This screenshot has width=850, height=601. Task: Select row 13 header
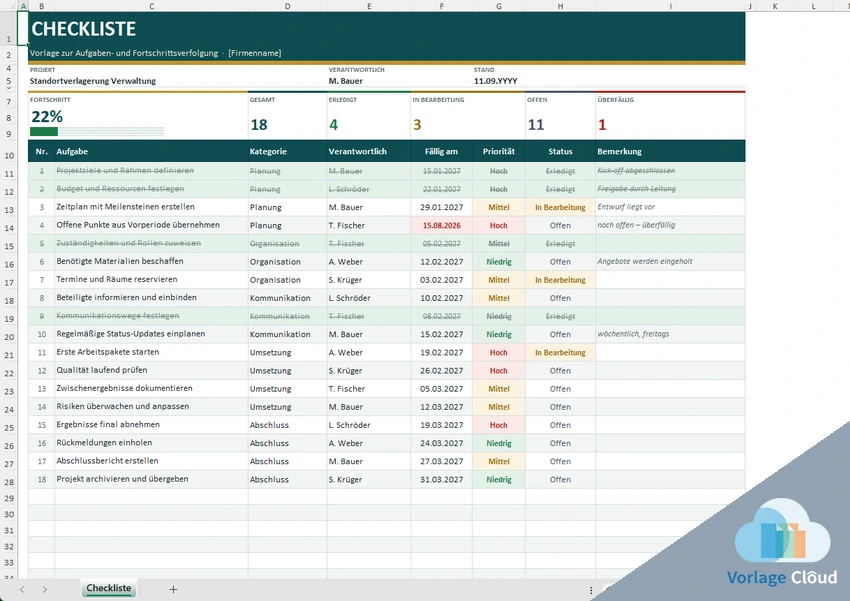9,210
